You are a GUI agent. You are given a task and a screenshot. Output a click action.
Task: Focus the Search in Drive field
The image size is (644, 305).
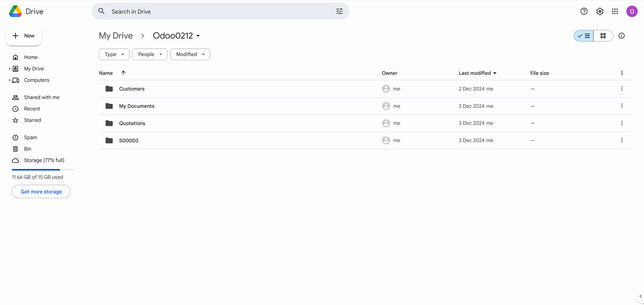click(x=221, y=11)
